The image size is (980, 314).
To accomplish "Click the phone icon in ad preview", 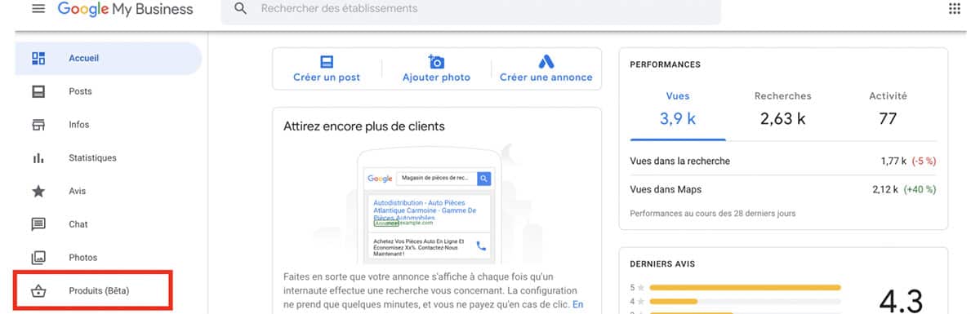I will click(x=481, y=245).
